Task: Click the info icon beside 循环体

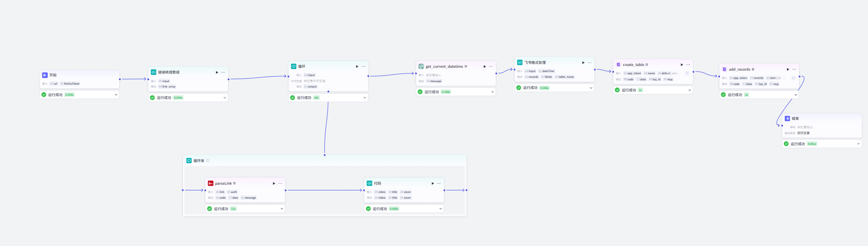Action: pyautogui.click(x=208, y=161)
